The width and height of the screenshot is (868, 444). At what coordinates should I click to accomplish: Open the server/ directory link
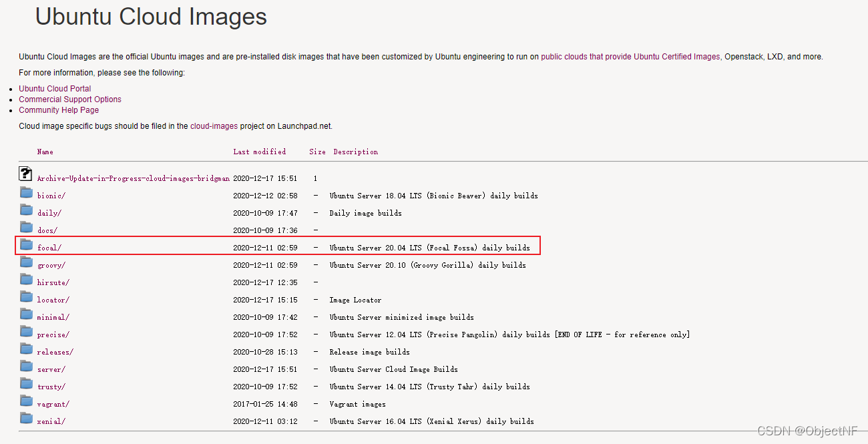(x=51, y=369)
